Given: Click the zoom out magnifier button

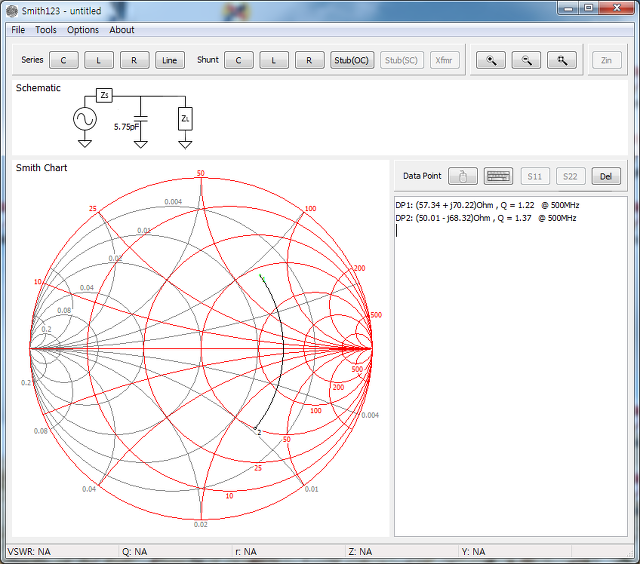Looking at the screenshot, I should (526, 60).
